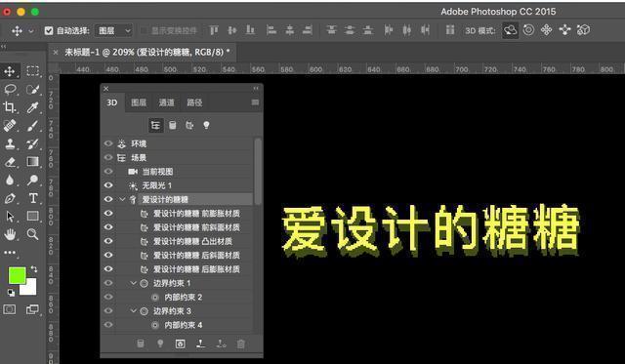Select the Rectangular Marquee tool

(32, 71)
